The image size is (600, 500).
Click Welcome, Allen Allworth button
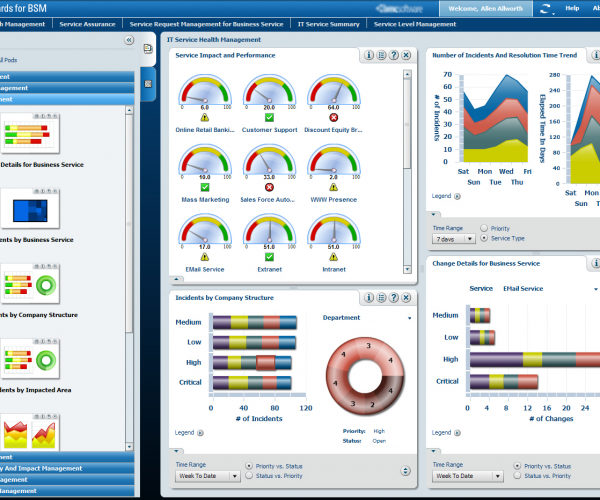point(486,8)
